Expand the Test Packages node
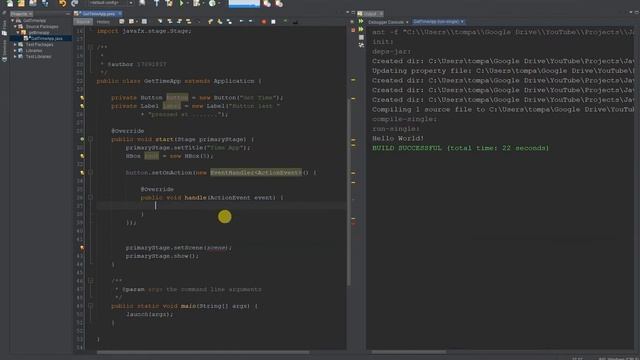 pos(16,44)
